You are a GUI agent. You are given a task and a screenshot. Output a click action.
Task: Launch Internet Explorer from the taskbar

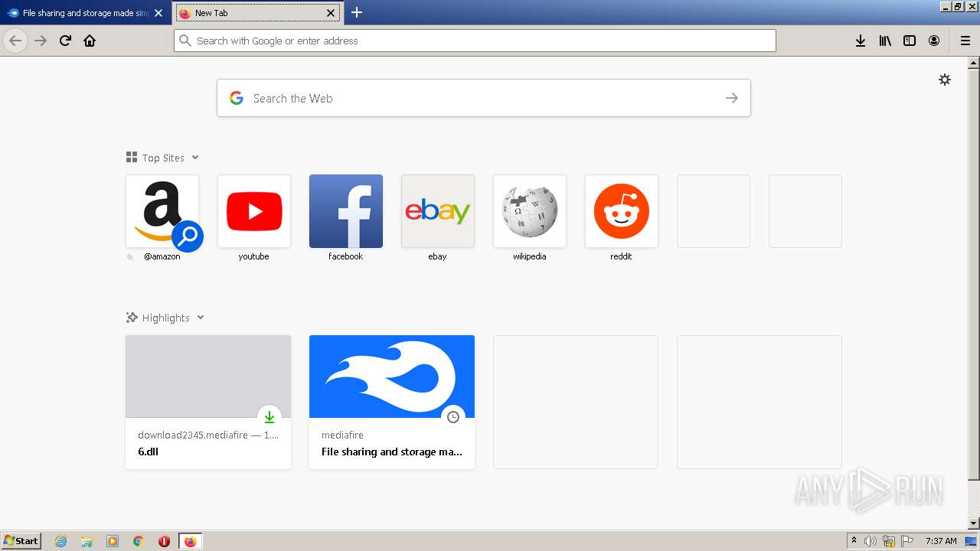[x=61, y=541]
